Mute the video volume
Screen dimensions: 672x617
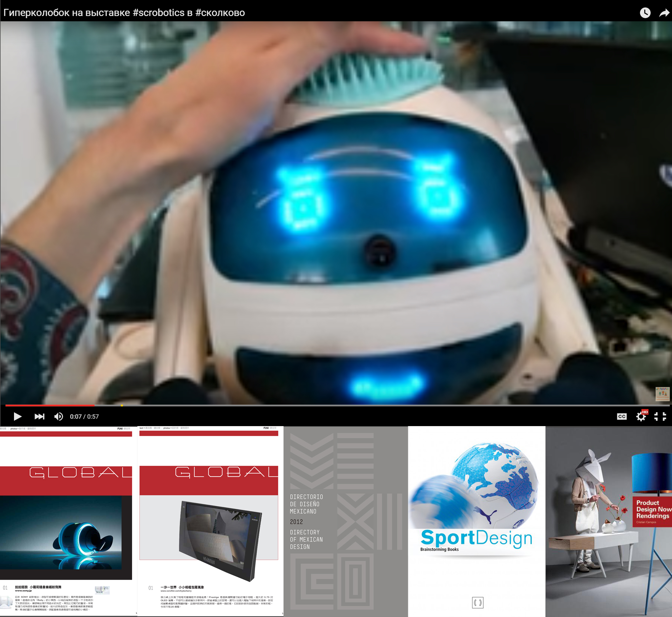[59, 416]
